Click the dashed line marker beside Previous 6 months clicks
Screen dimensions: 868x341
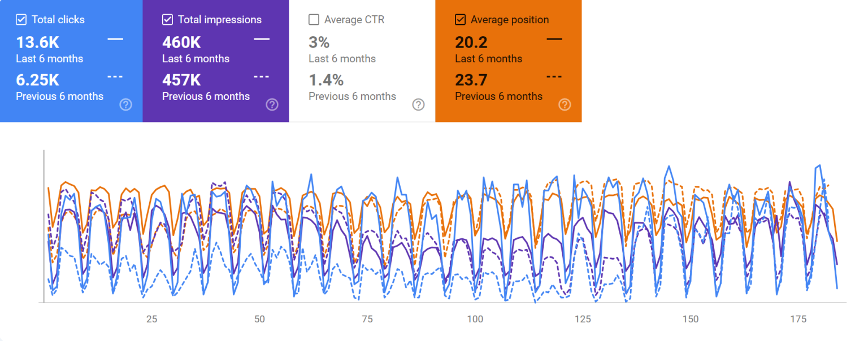pos(115,76)
